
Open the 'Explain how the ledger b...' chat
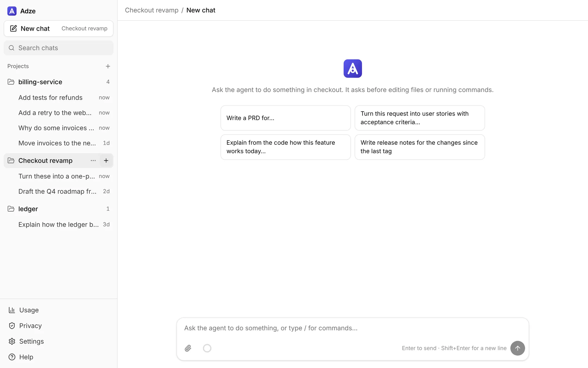pos(58,224)
